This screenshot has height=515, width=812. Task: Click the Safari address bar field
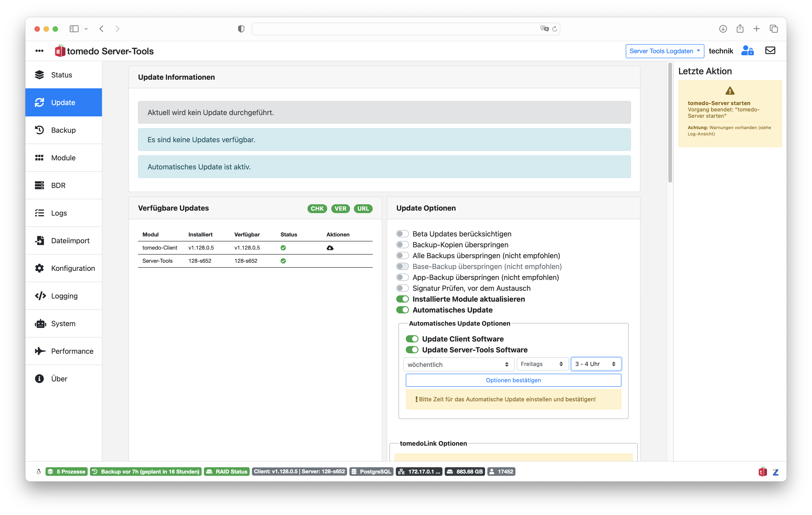point(406,29)
